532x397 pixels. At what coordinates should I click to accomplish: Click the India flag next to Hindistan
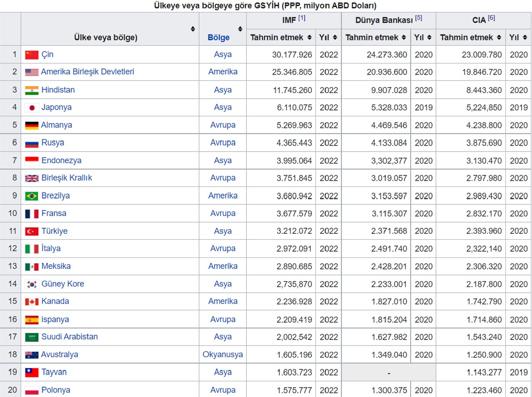pos(32,90)
